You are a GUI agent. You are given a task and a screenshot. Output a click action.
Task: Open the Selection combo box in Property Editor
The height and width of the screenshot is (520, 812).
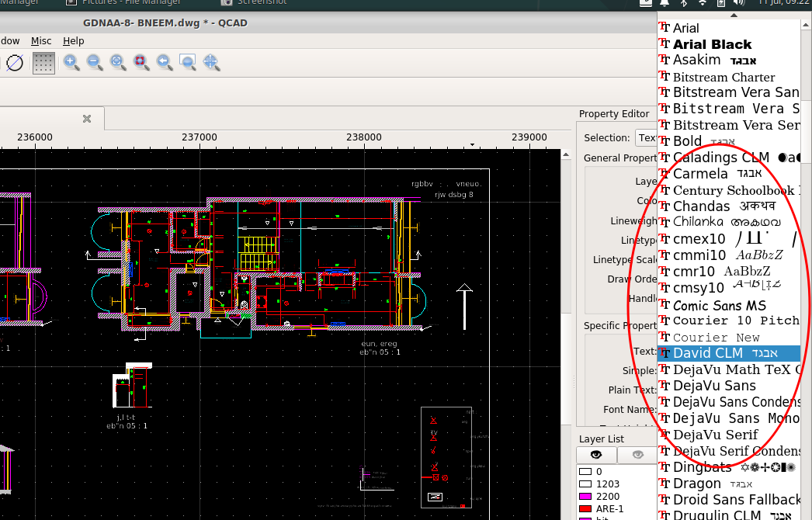pos(647,138)
